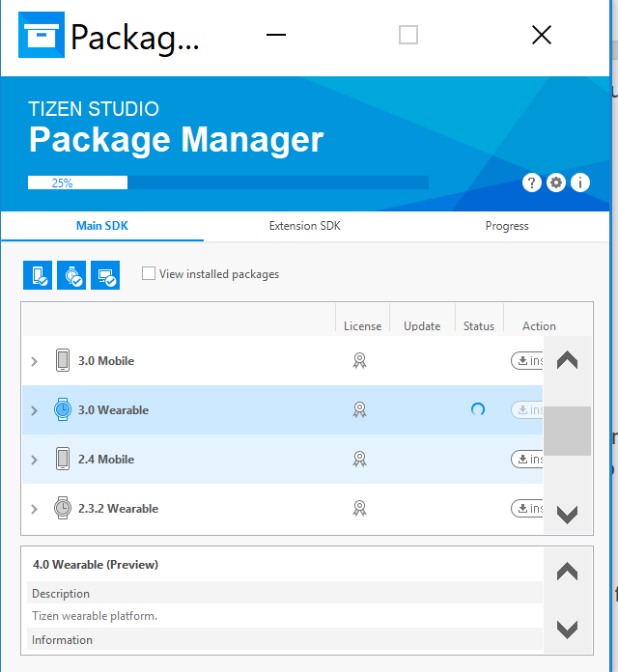Toggle the mobile profile filter icon

pyautogui.click(x=38, y=275)
